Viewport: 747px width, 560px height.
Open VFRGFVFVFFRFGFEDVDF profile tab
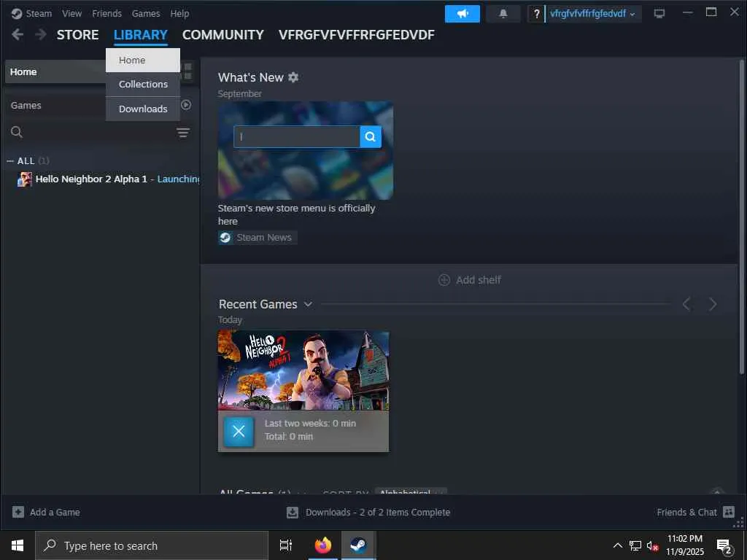[356, 35]
